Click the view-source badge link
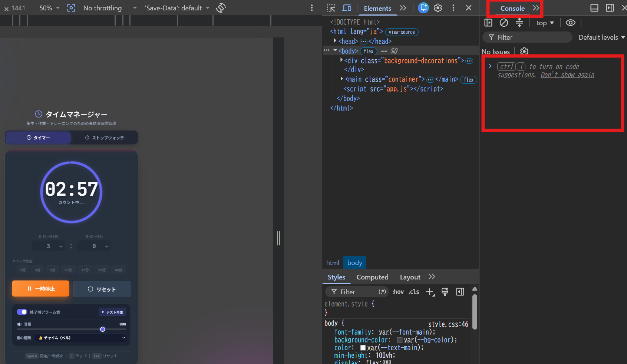This screenshot has width=627, height=364. click(402, 32)
